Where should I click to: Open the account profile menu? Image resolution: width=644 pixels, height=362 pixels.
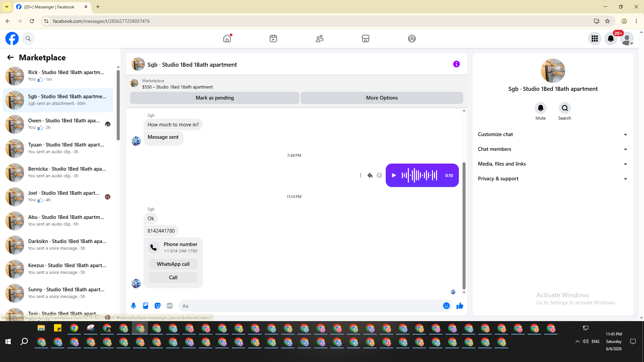coord(627,39)
